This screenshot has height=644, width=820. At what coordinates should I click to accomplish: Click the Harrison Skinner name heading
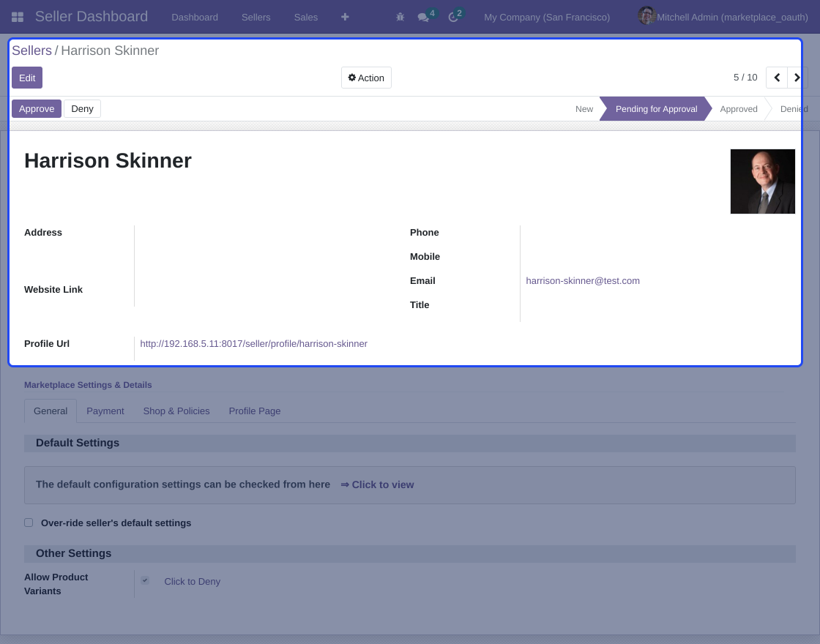[108, 160]
